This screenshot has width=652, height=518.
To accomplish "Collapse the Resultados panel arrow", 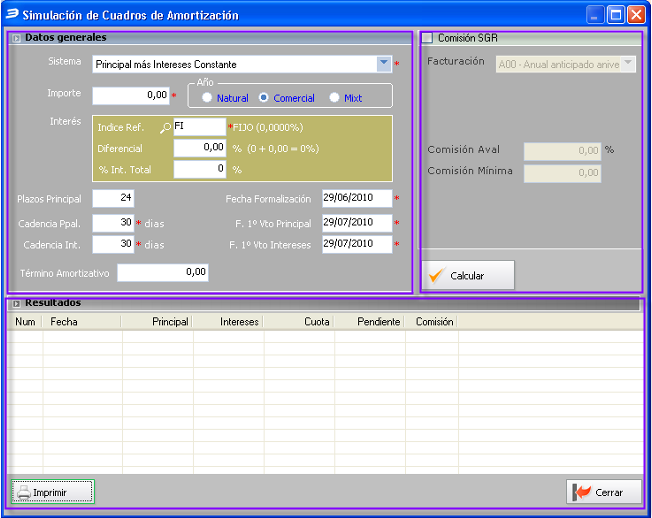I will click(14, 303).
